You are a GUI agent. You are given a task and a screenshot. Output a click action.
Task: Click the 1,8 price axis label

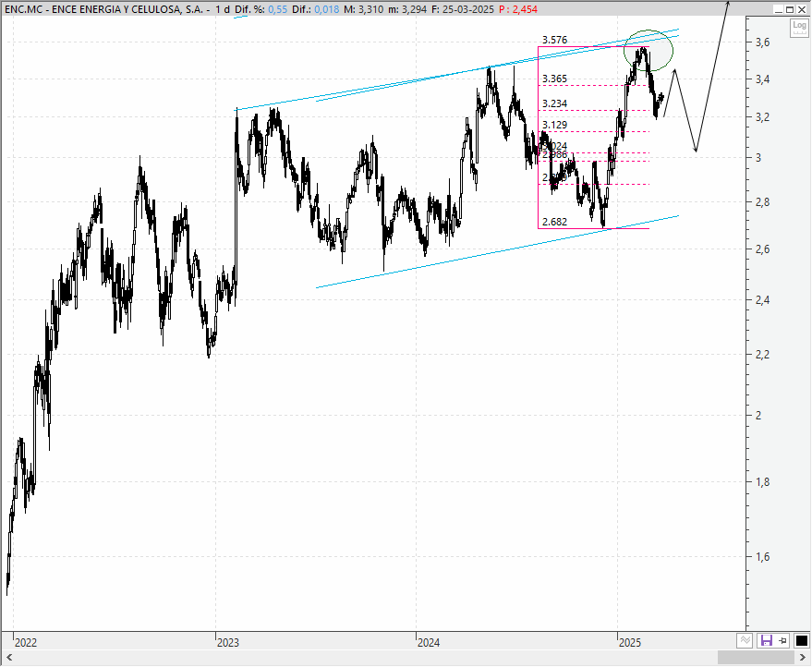coord(762,481)
